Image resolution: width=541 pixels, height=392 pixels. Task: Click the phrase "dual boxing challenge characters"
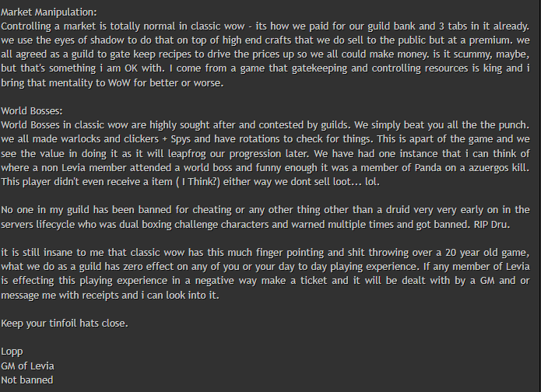(195, 225)
